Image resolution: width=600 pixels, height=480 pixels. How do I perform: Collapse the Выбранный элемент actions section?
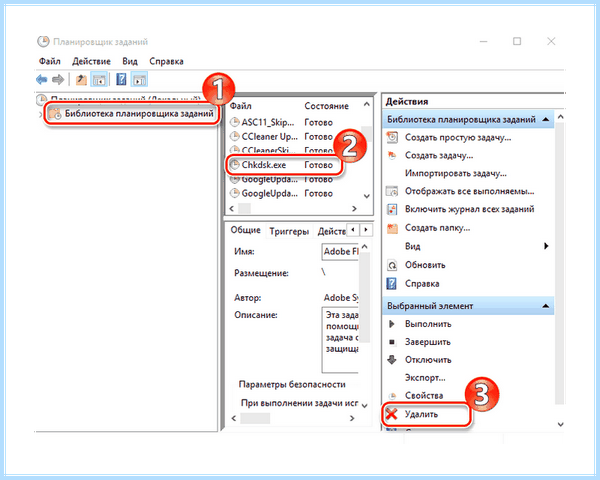tap(546, 306)
